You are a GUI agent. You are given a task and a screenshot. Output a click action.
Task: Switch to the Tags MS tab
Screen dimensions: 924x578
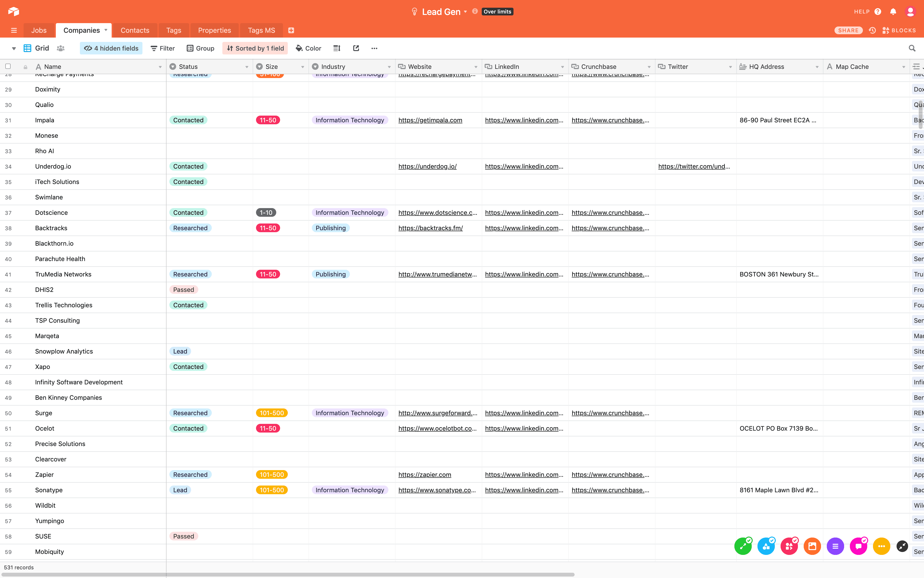(261, 30)
